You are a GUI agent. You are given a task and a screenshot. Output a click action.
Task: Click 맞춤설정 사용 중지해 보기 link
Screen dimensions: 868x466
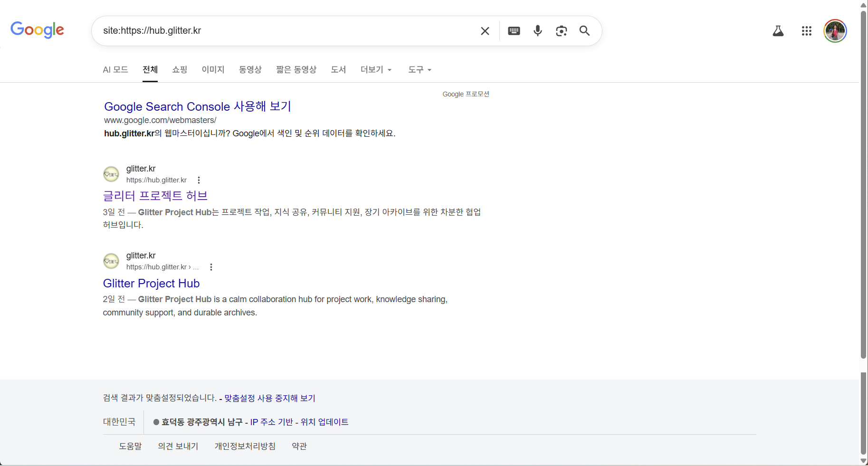[x=270, y=398]
